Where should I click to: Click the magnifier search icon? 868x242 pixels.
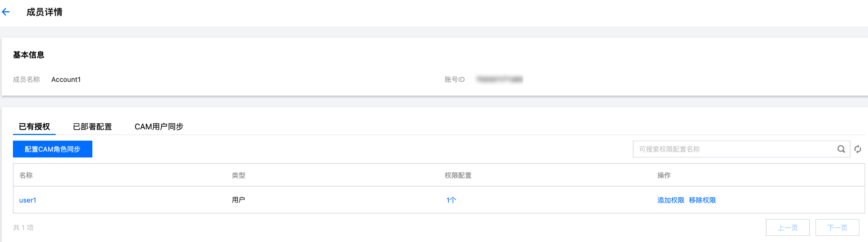click(x=841, y=149)
